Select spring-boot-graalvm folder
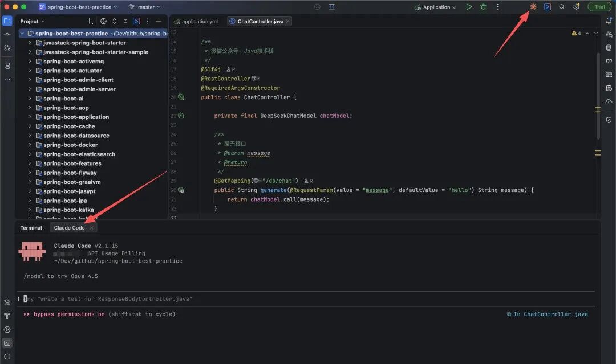The image size is (616, 364). [72, 182]
